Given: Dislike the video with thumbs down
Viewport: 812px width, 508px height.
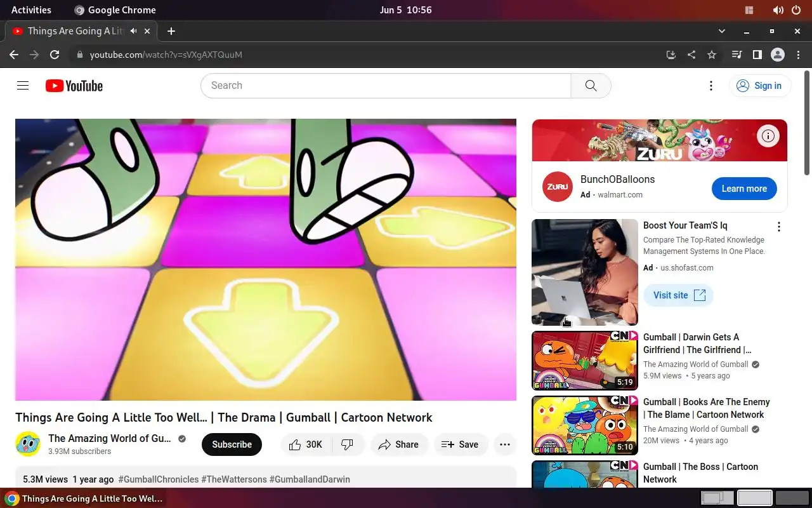Looking at the screenshot, I should (x=348, y=444).
